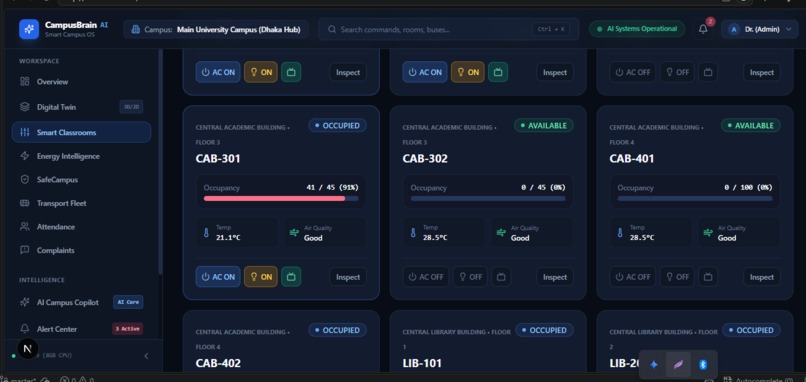806x382 pixels.
Task: Enable AC OFF button for CAB-401
Action: coord(632,277)
